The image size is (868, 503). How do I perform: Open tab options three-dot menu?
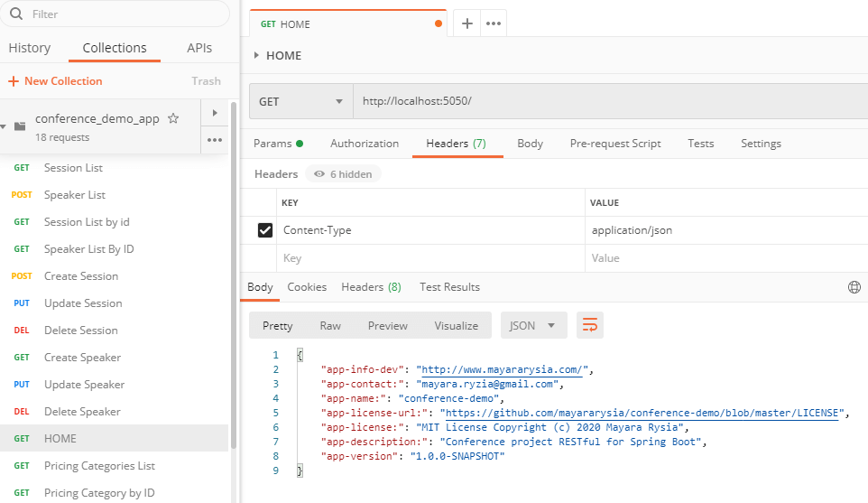pyautogui.click(x=494, y=23)
